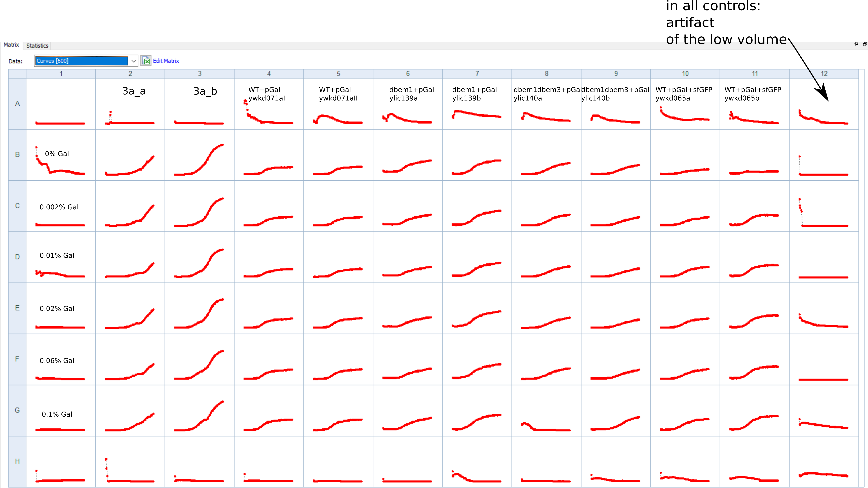Switch to the Statistics tab
Image resolution: width=868 pixels, height=488 pixels.
coord(37,46)
